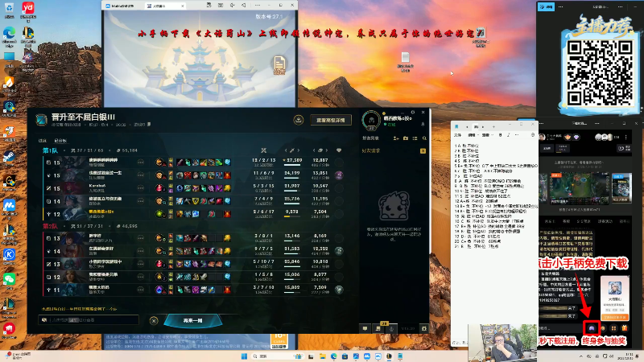The width and height of the screenshot is (644, 362).
Task: Open the Microsoft Edge desktop shortcut
Action: click(x=9, y=36)
